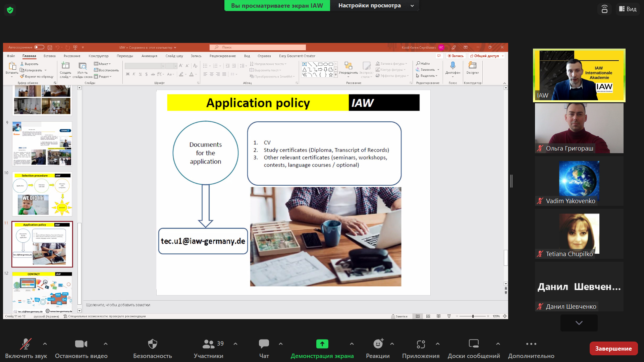This screenshot has height=362, width=644.
Task: Click the Поиск search field
Action: point(258,47)
